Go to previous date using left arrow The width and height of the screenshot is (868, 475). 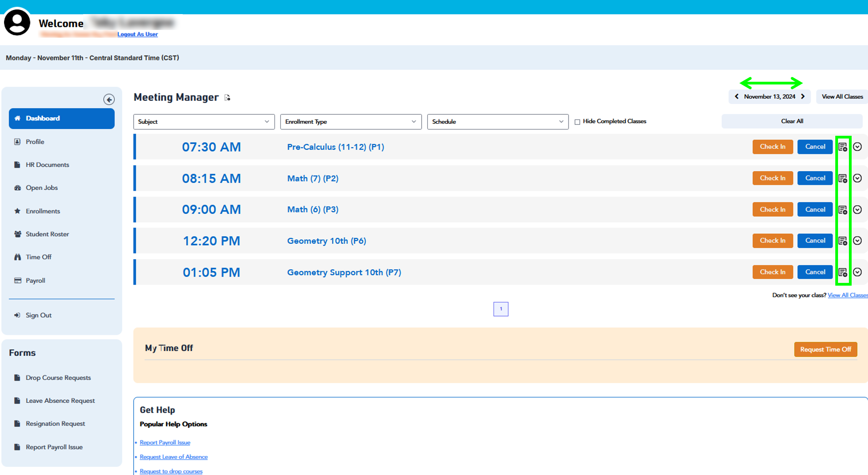click(737, 96)
